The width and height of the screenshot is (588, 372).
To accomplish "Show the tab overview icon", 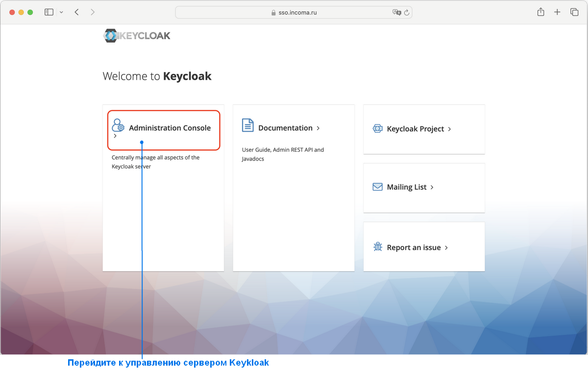I will coord(574,12).
